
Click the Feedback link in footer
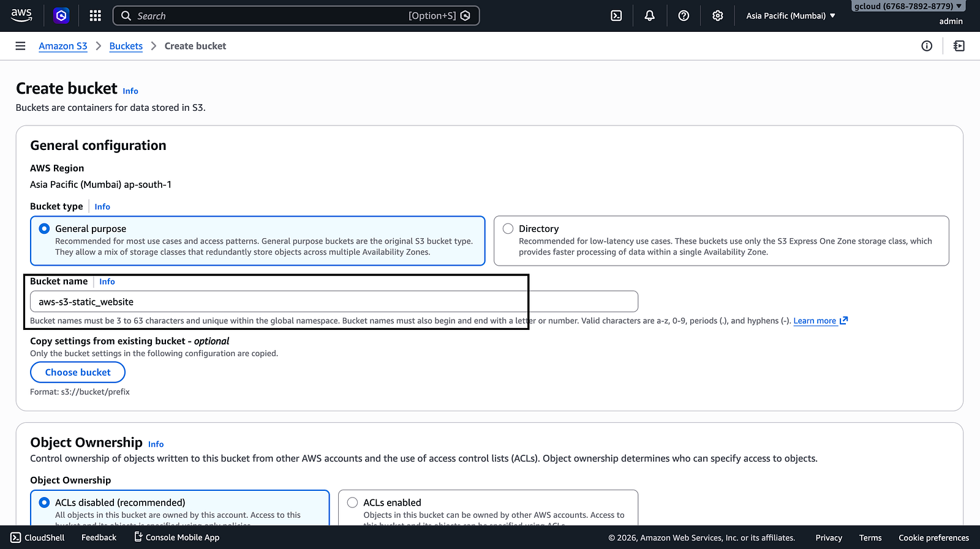coord(99,537)
